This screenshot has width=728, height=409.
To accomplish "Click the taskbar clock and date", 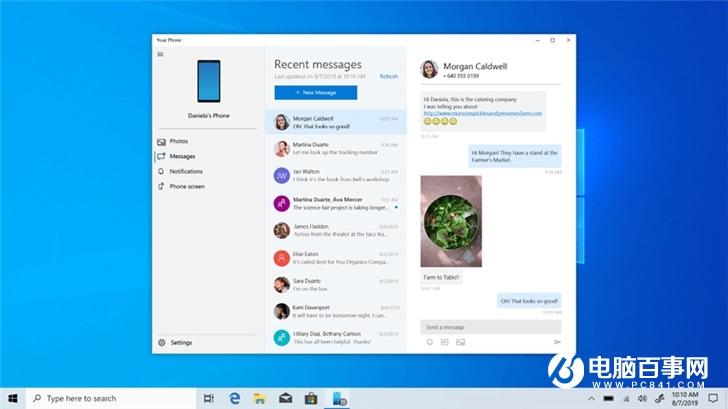I will coord(685,398).
